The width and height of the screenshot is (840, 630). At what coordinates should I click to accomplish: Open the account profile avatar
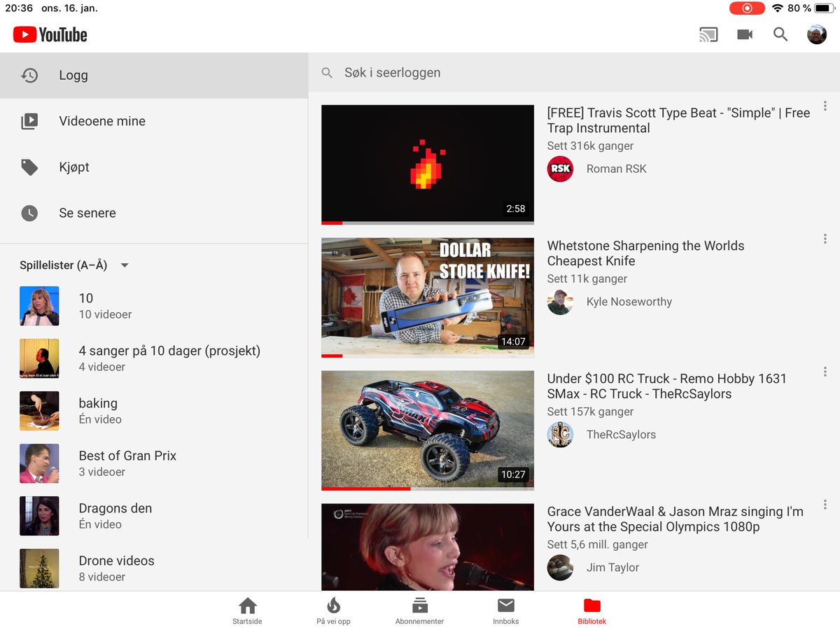pyautogui.click(x=817, y=34)
